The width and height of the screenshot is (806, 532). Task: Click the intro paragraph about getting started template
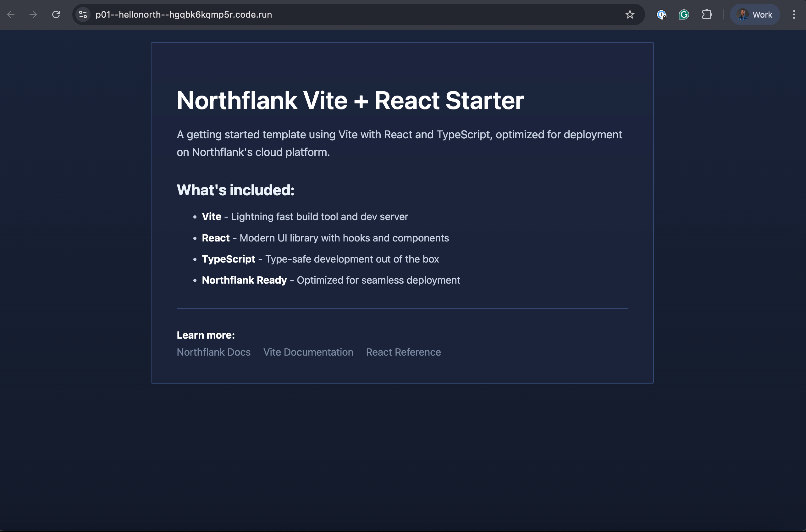click(x=399, y=143)
